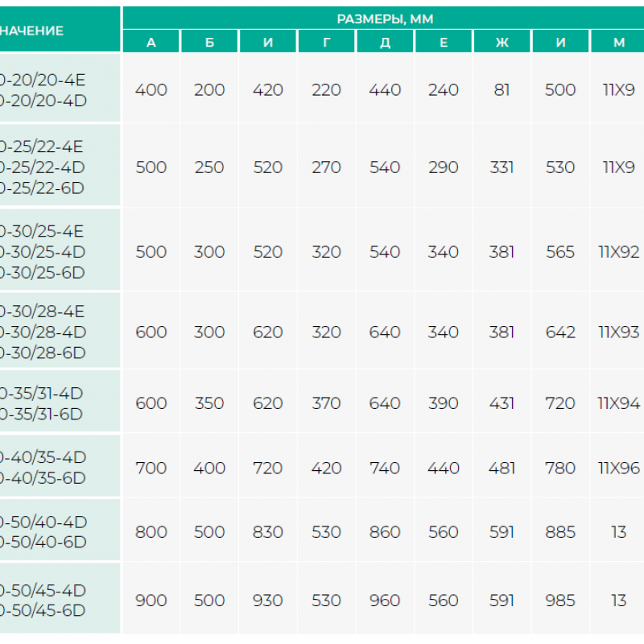The width and height of the screenshot is (644, 644).
Task: Click column header Д
Action: [385, 42]
